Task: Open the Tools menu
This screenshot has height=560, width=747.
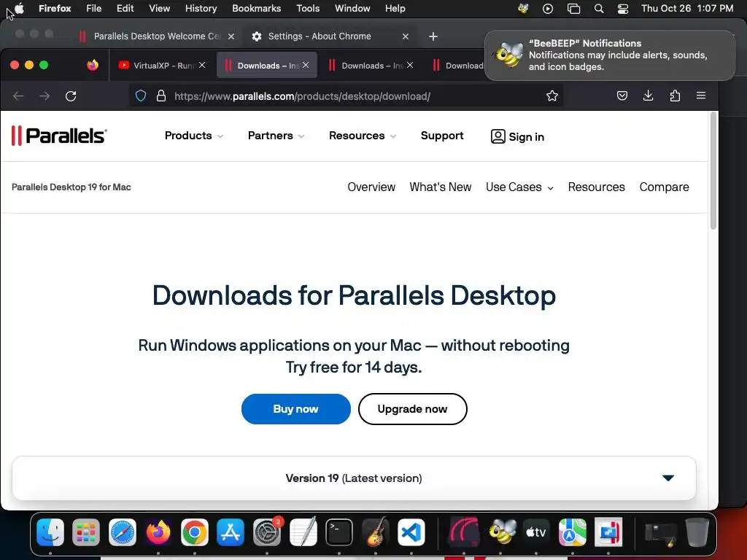Action: point(308,9)
